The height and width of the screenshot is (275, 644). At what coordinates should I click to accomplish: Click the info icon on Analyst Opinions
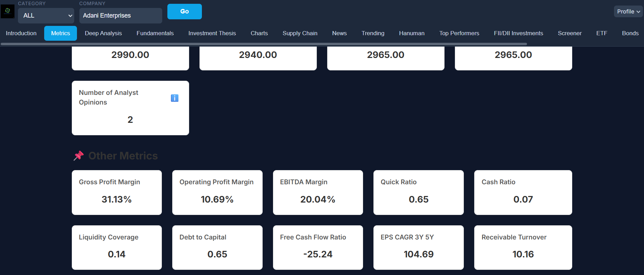click(x=175, y=98)
